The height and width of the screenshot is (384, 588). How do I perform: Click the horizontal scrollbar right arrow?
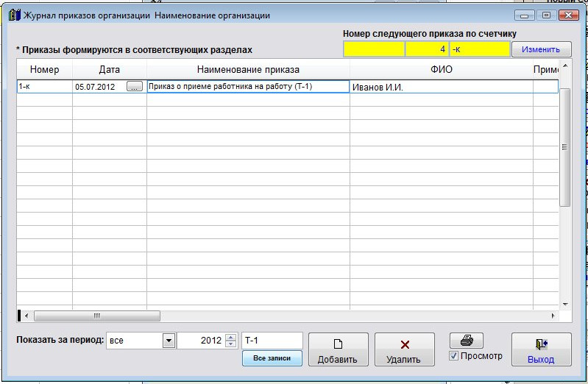click(553, 316)
